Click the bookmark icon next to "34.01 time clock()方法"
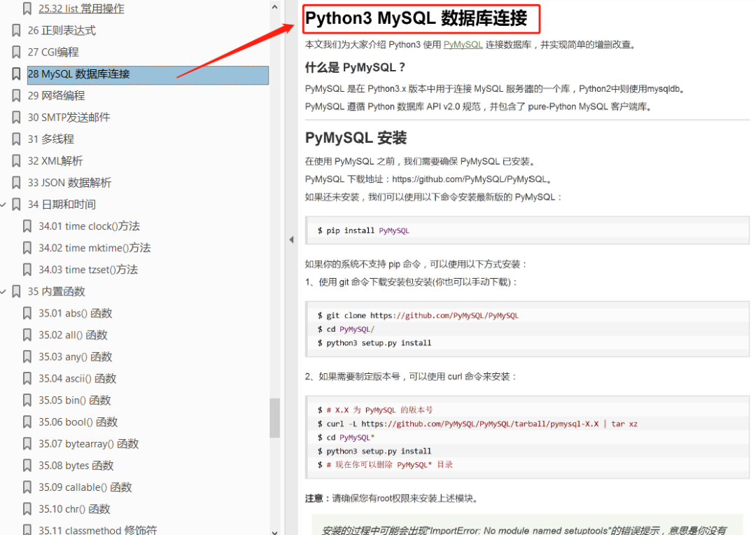The height and width of the screenshot is (535, 756). click(x=27, y=225)
